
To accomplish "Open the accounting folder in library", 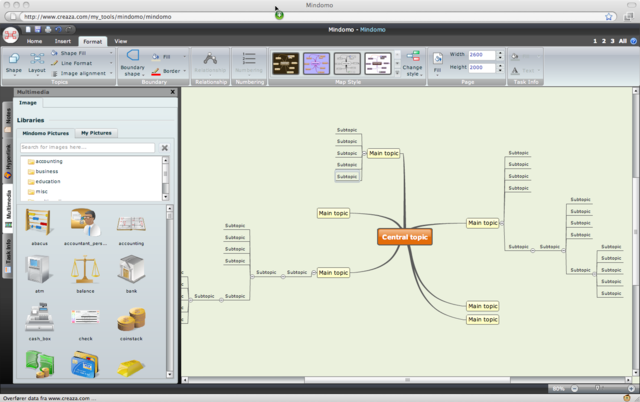I will pyautogui.click(x=45, y=162).
